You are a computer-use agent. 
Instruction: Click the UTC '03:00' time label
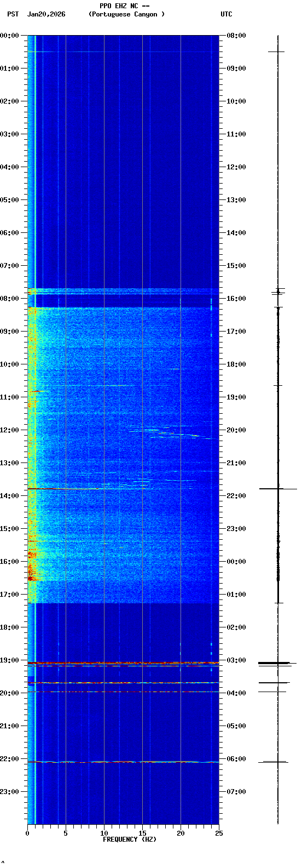(x=236, y=660)
